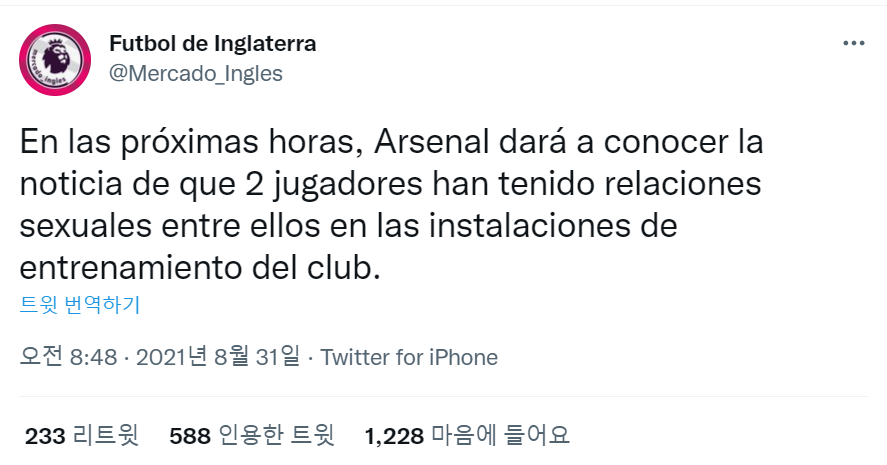The height and width of the screenshot is (465, 887).
Task: Click the 트윗 번역하기 translate link
Action: 81,305
